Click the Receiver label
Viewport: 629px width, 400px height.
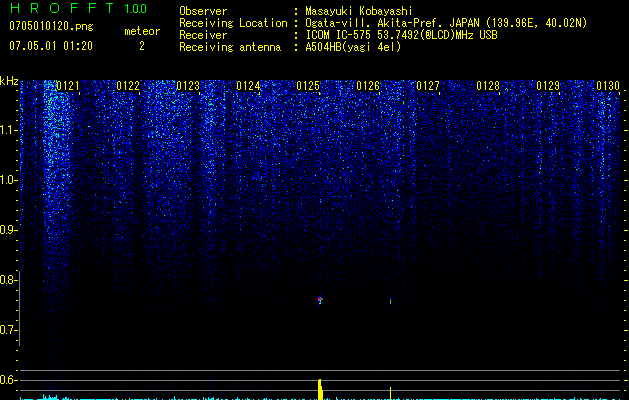click(x=203, y=35)
